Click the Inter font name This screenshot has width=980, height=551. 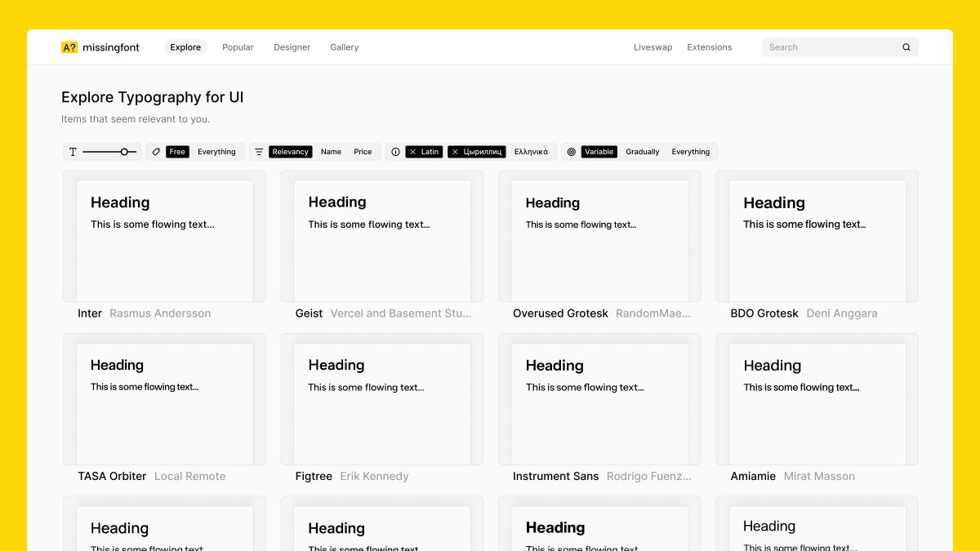(90, 313)
